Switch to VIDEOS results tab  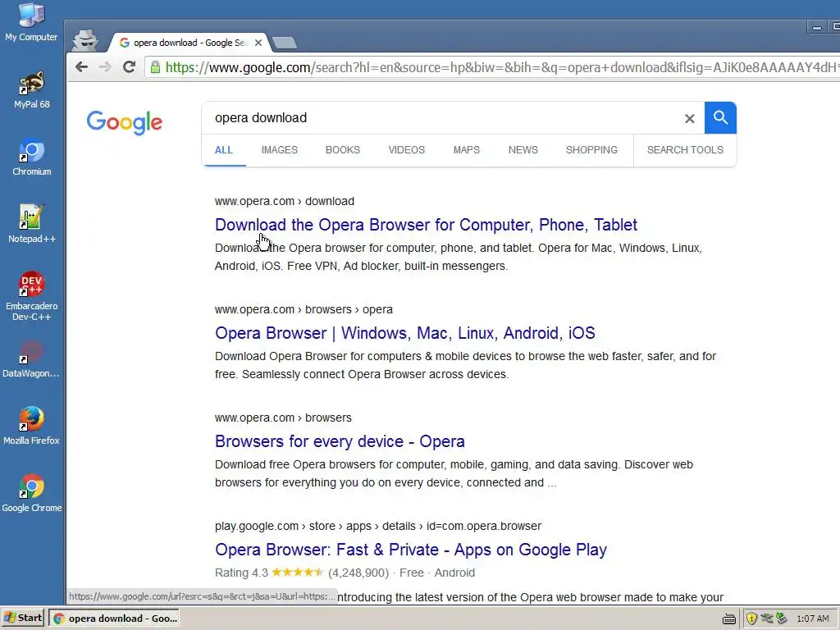[407, 150]
